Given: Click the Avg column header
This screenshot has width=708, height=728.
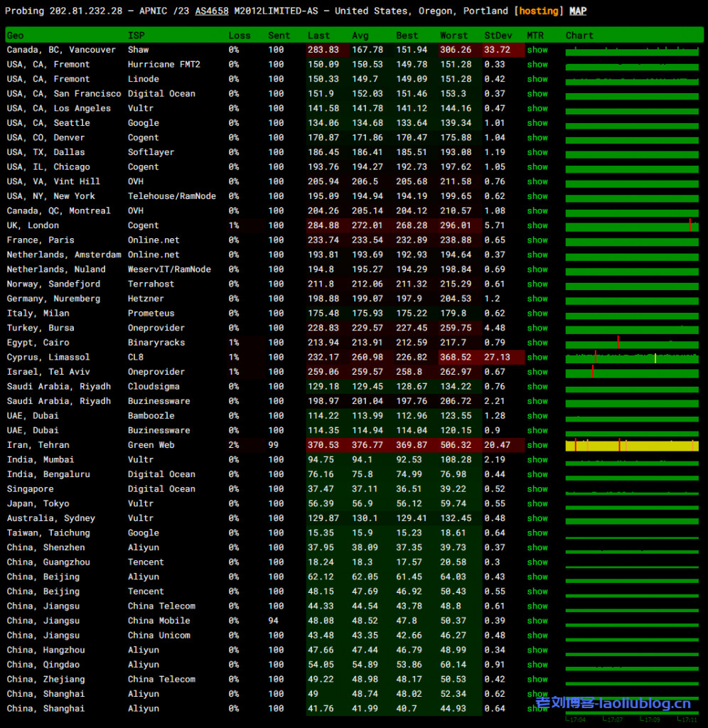Looking at the screenshot, I should click(360, 36).
